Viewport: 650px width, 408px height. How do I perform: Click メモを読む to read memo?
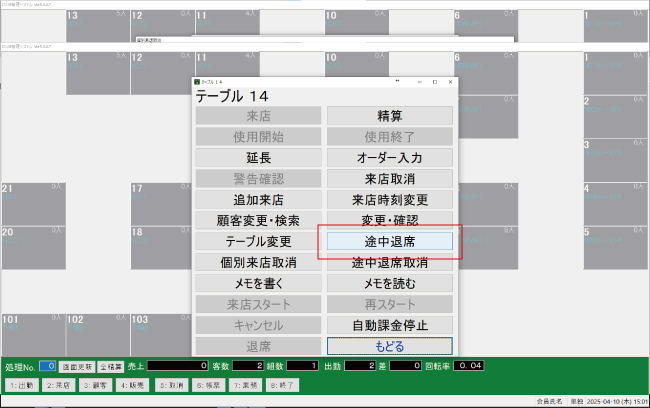390,283
